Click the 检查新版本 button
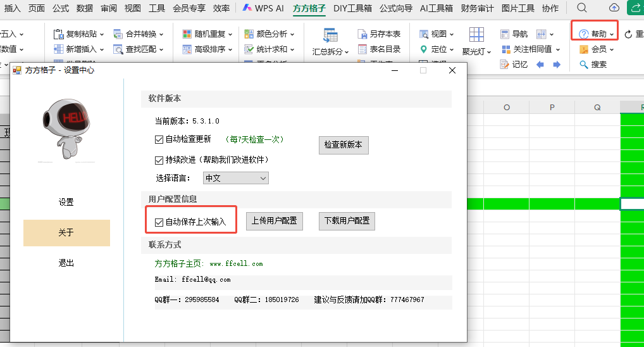 pos(343,145)
